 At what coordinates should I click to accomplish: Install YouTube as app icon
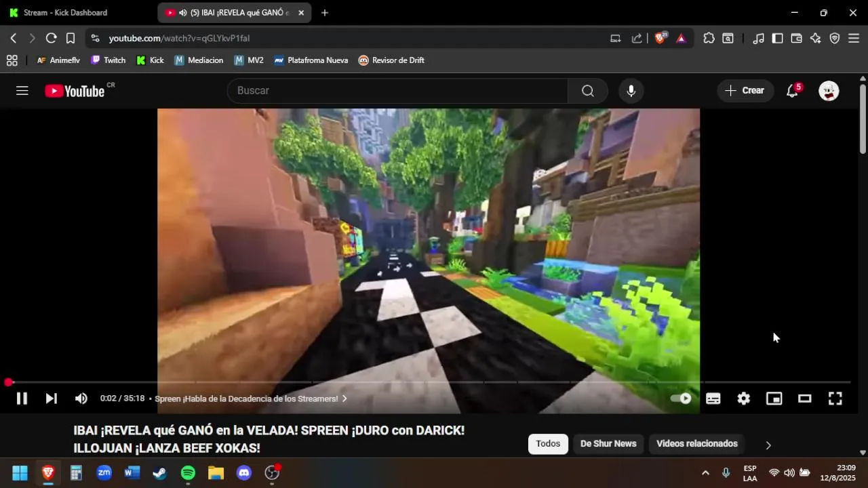[x=616, y=39]
